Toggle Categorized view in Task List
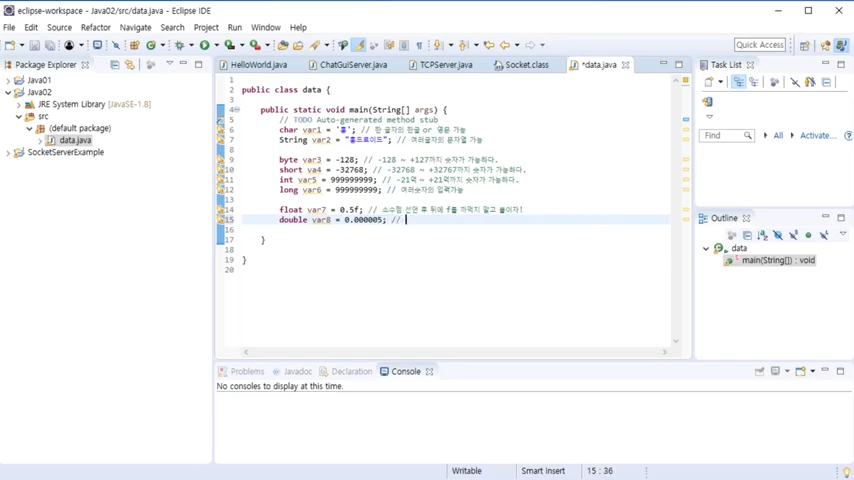This screenshot has width=854, height=480. pyautogui.click(x=739, y=83)
